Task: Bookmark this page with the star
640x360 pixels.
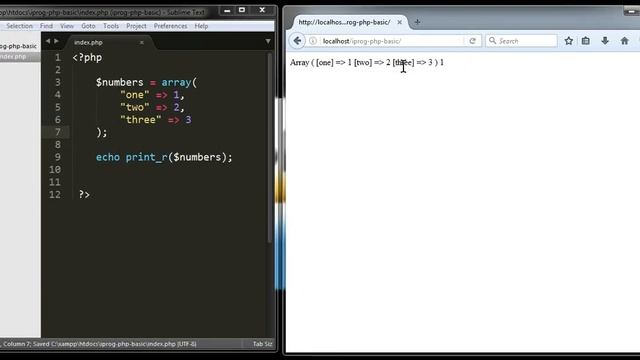Action: pyautogui.click(x=569, y=41)
